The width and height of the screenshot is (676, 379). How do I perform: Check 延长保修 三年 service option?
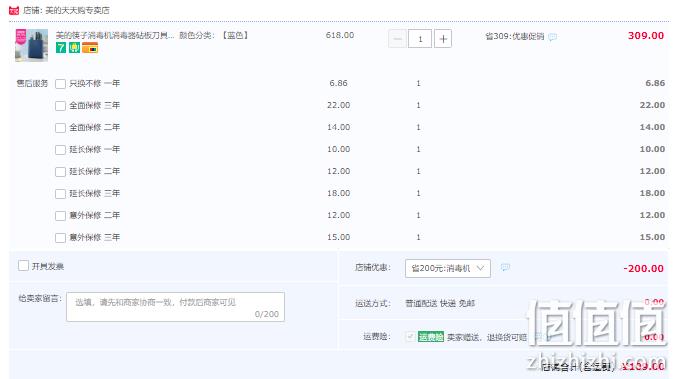click(x=60, y=194)
